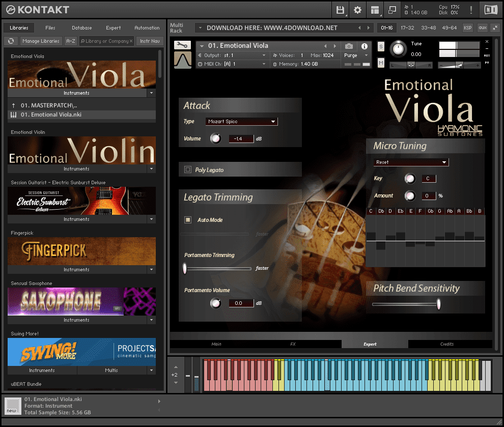Image resolution: width=504 pixels, height=427 pixels.
Task: Click the minimized view icon in header
Action: click(x=392, y=10)
